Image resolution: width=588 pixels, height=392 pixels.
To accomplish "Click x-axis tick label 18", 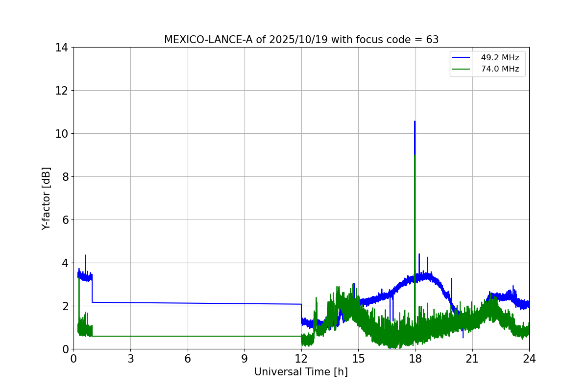I will coord(416,359).
